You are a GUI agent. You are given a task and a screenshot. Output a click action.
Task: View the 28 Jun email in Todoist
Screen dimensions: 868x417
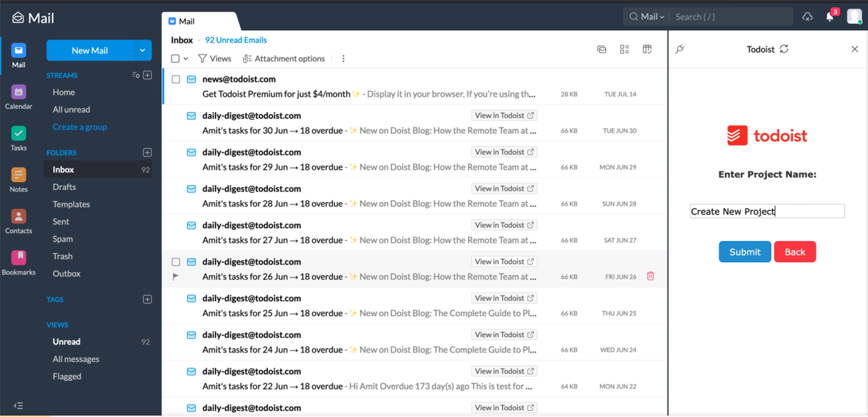click(x=504, y=188)
